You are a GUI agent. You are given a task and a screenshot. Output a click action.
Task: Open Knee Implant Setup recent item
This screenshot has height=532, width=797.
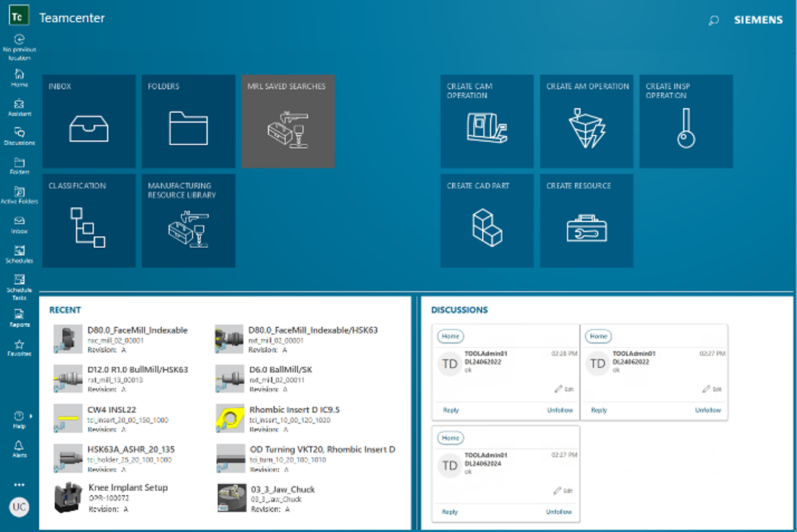[x=128, y=488]
